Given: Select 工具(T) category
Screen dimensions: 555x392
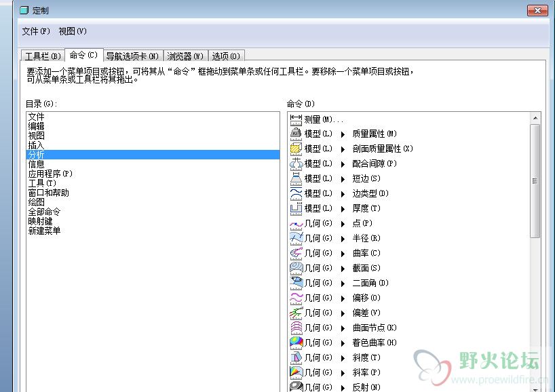Looking at the screenshot, I should tap(153, 183).
